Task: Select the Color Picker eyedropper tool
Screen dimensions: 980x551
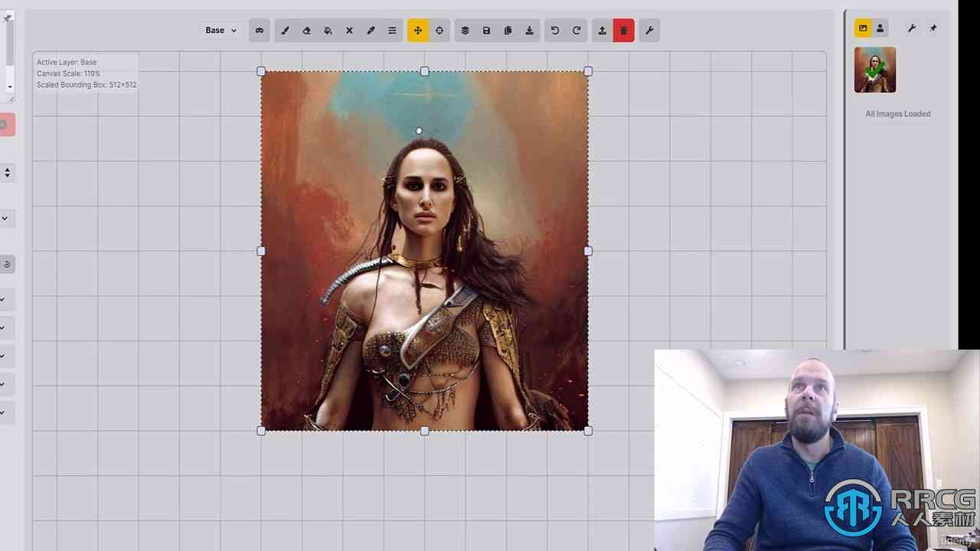Action: (371, 31)
